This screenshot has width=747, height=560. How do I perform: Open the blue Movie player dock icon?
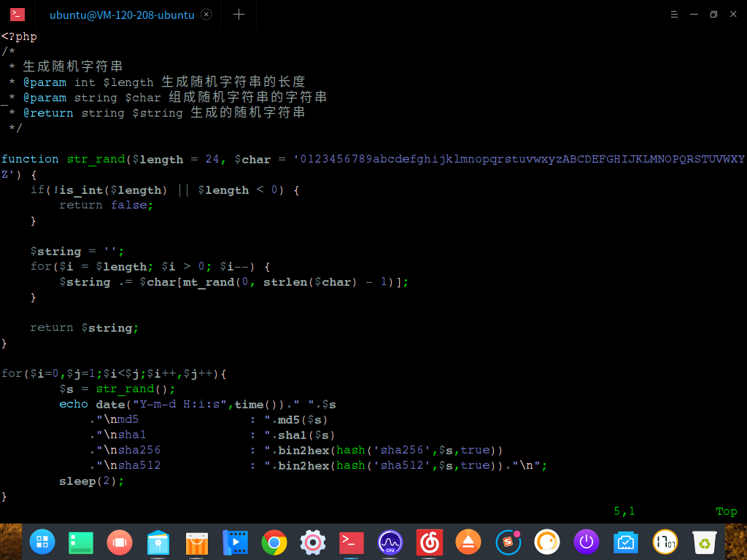tap(236, 542)
